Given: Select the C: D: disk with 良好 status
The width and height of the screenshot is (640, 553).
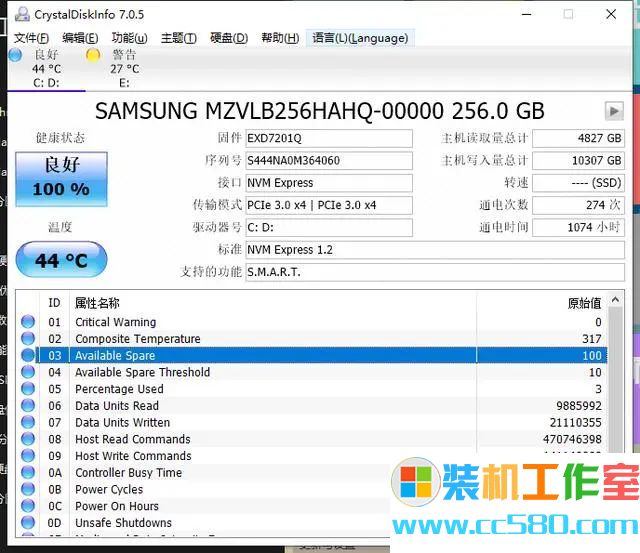Looking at the screenshot, I should pyautogui.click(x=46, y=68).
